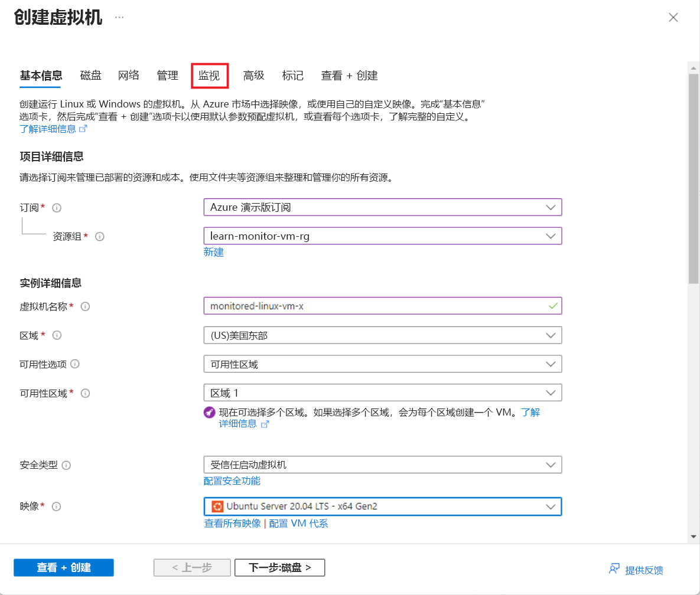Click the 上一步 button
The image size is (700, 595).
192,567
